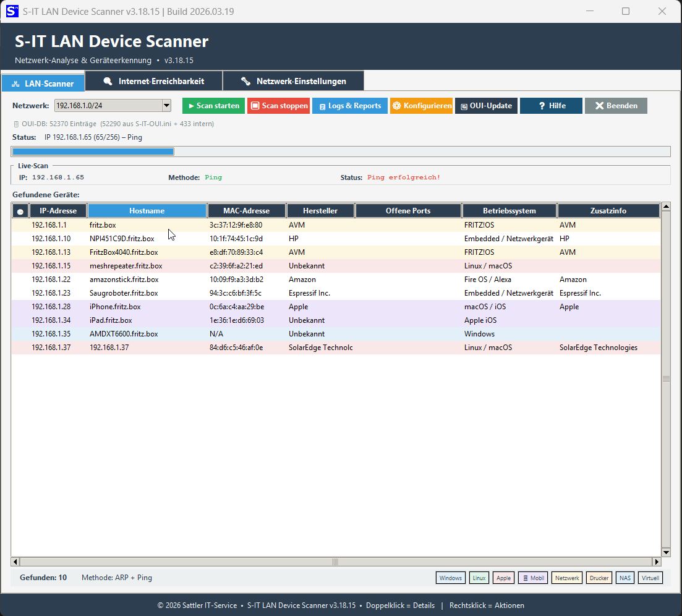
Task: Click the Drucker legend swatch
Action: pyautogui.click(x=599, y=578)
